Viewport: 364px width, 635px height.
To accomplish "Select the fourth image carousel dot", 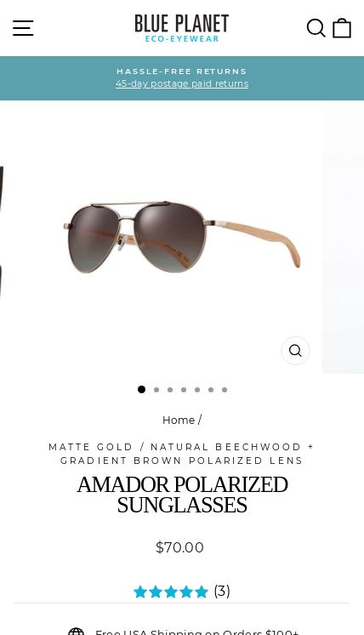I will (184, 390).
